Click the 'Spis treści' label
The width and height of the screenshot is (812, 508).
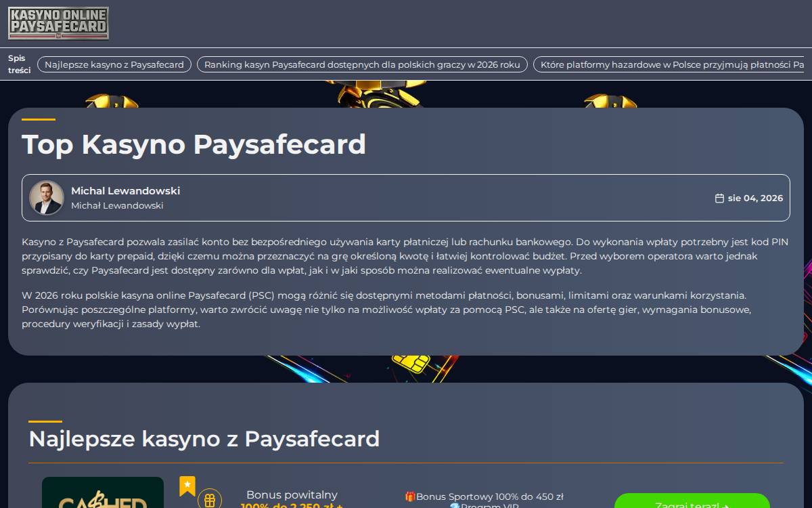click(x=19, y=64)
